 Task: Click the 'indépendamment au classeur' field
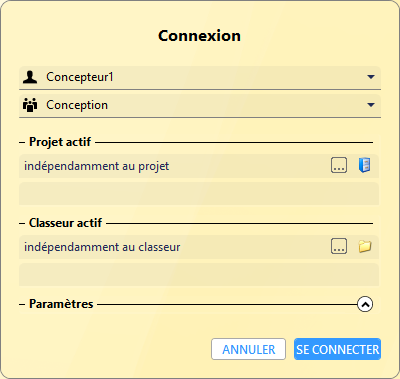(x=199, y=247)
